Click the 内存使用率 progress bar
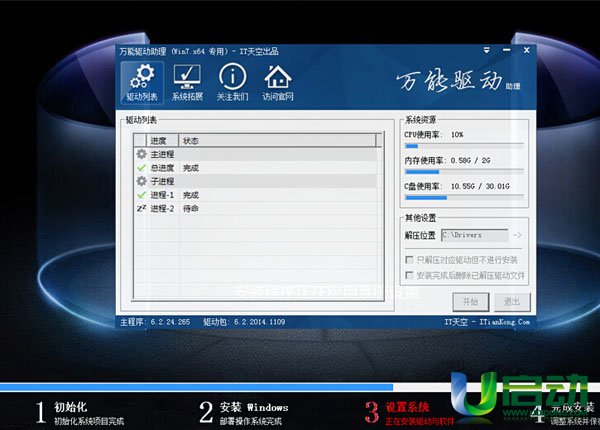 464,172
